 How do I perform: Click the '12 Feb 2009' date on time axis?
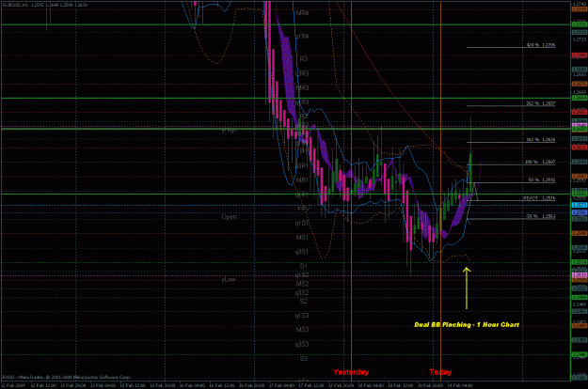[13, 385]
